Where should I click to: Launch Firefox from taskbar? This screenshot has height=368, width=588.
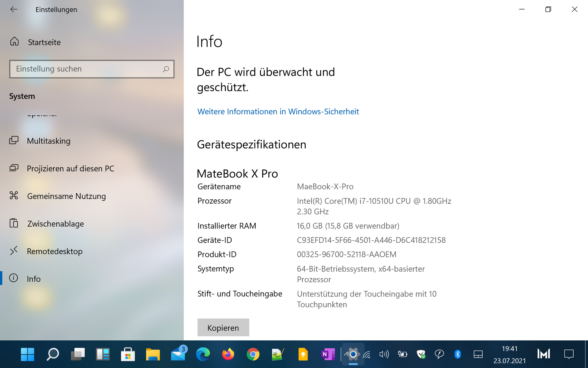click(x=228, y=355)
